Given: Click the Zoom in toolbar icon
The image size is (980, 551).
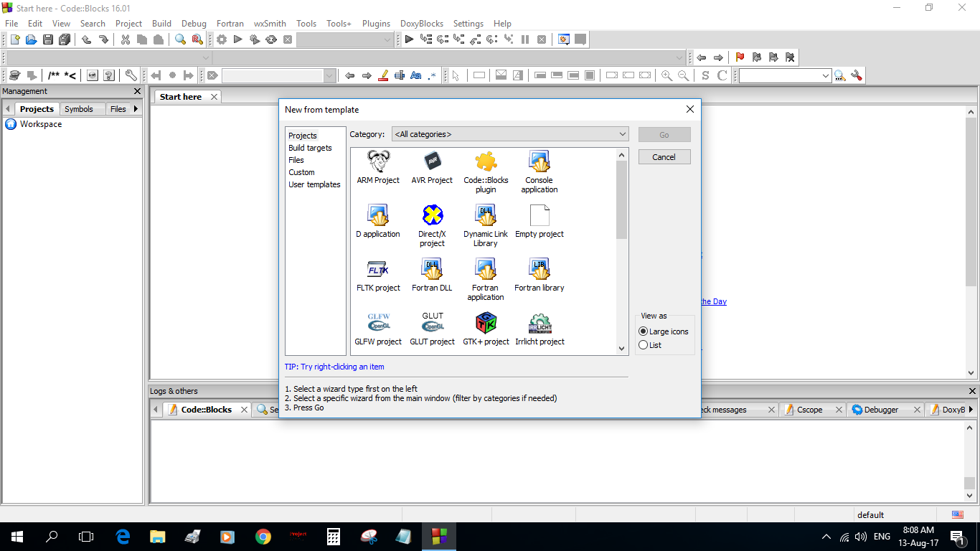Looking at the screenshot, I should click(x=667, y=75).
